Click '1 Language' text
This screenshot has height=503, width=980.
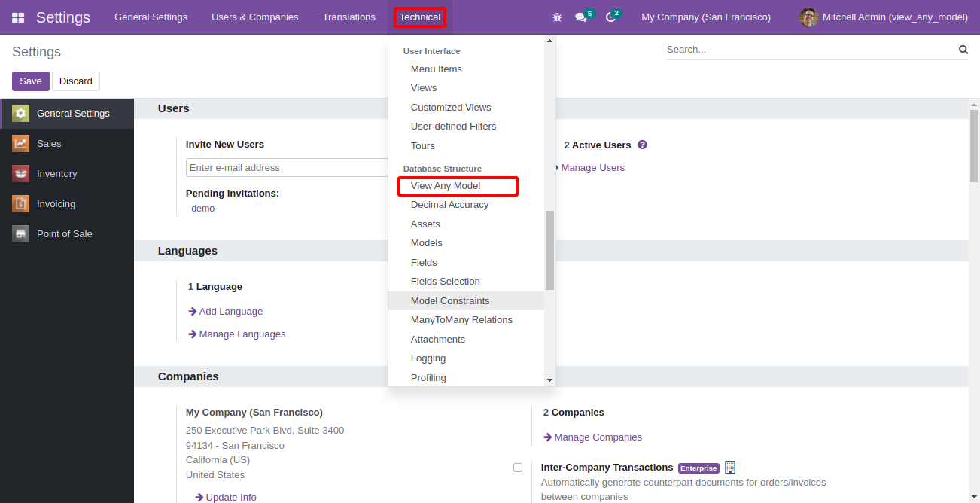coord(215,287)
